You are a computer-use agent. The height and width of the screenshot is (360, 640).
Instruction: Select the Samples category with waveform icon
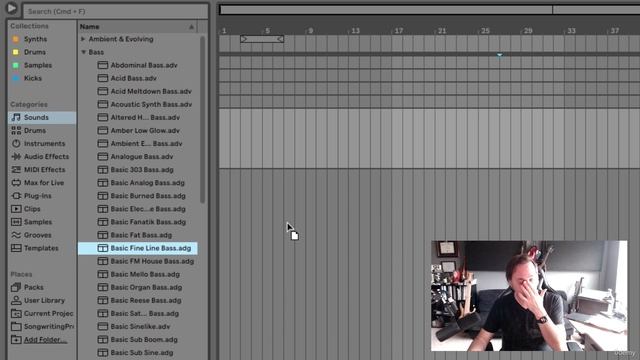coord(38,222)
